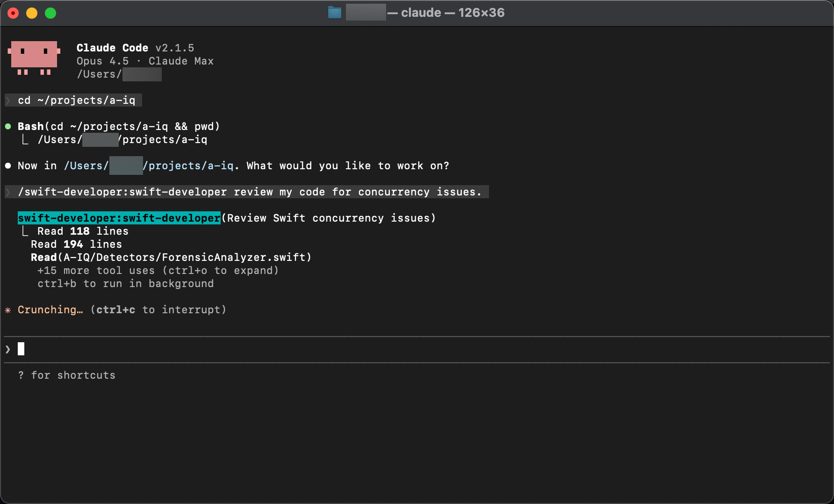Click the orange spinner asterisk beside Crunching

[x=8, y=310]
